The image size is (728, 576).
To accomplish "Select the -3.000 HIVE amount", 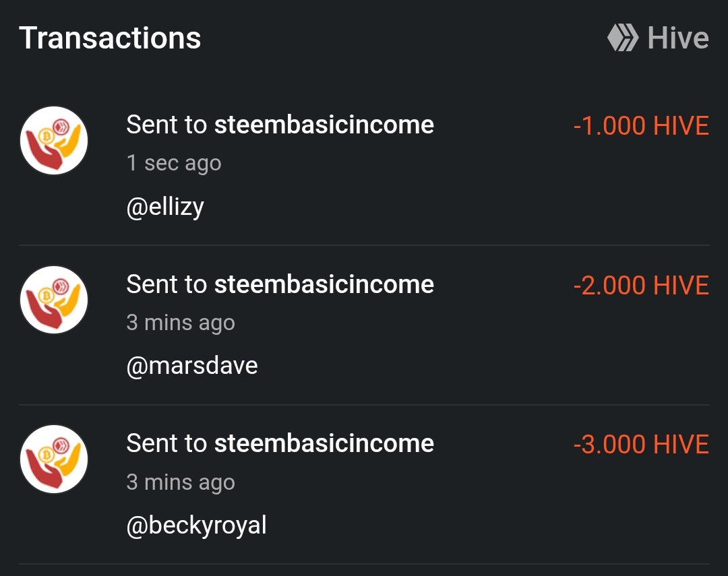I will point(641,445).
